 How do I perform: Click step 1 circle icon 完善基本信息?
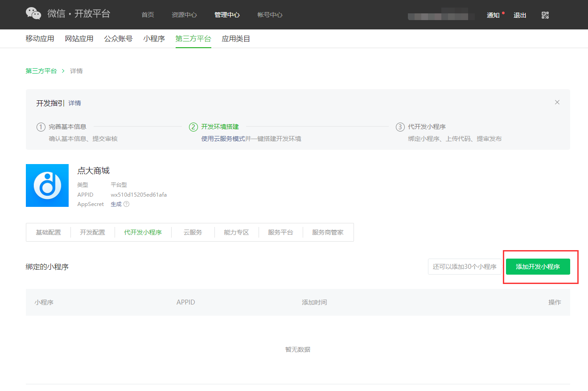41,127
